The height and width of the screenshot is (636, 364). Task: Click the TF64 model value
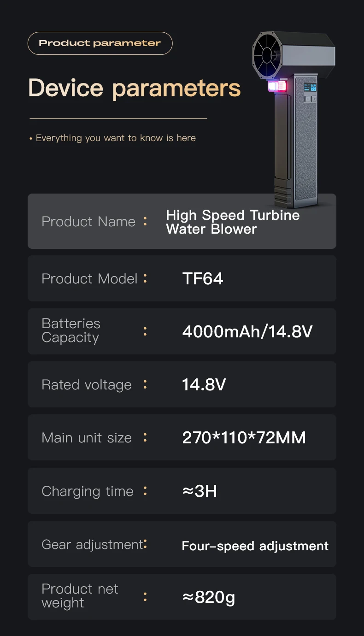pyautogui.click(x=203, y=279)
